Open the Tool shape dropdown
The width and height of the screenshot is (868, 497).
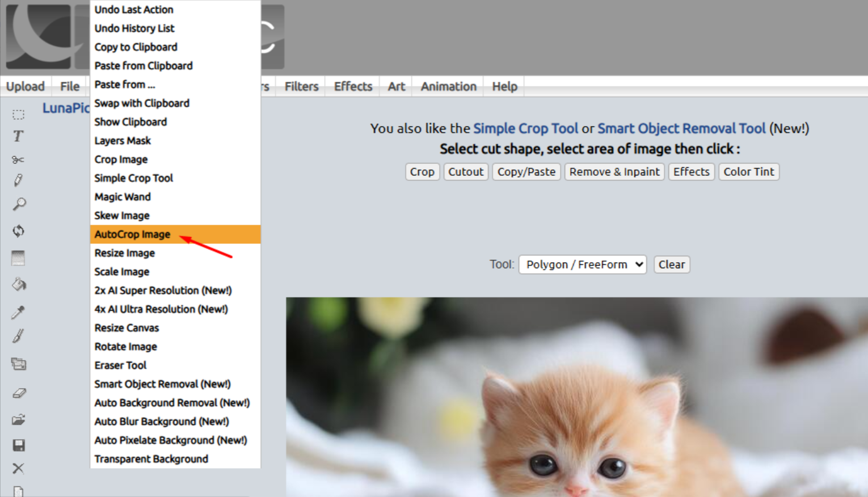coord(583,264)
